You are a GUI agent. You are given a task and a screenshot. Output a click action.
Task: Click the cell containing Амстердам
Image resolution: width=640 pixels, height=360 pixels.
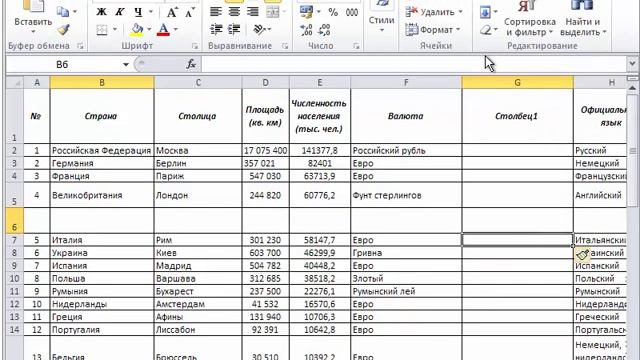coord(198,304)
